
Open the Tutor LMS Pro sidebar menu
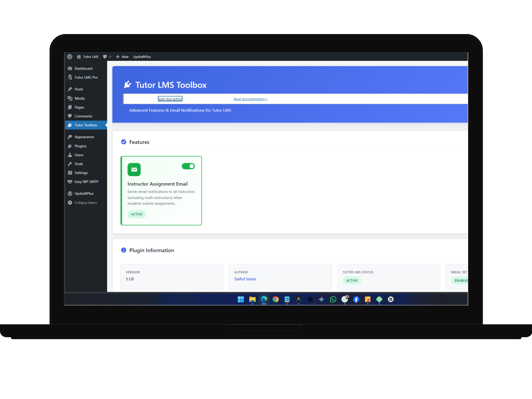86,77
